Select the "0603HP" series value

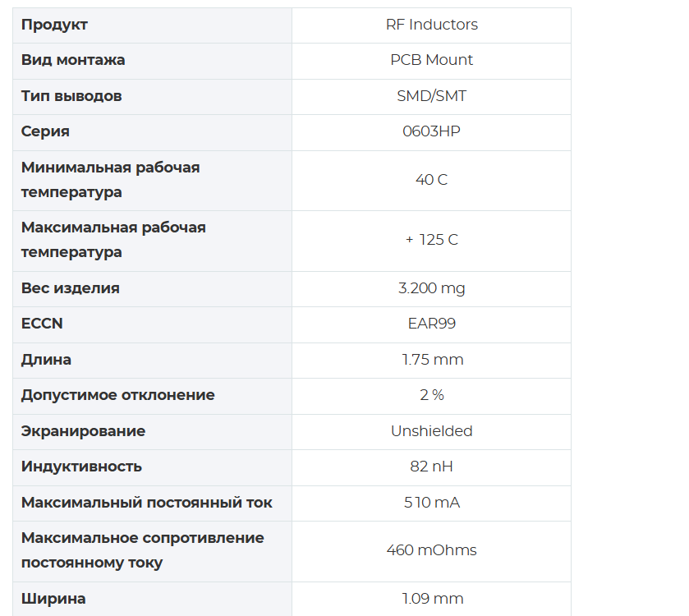pos(431,131)
